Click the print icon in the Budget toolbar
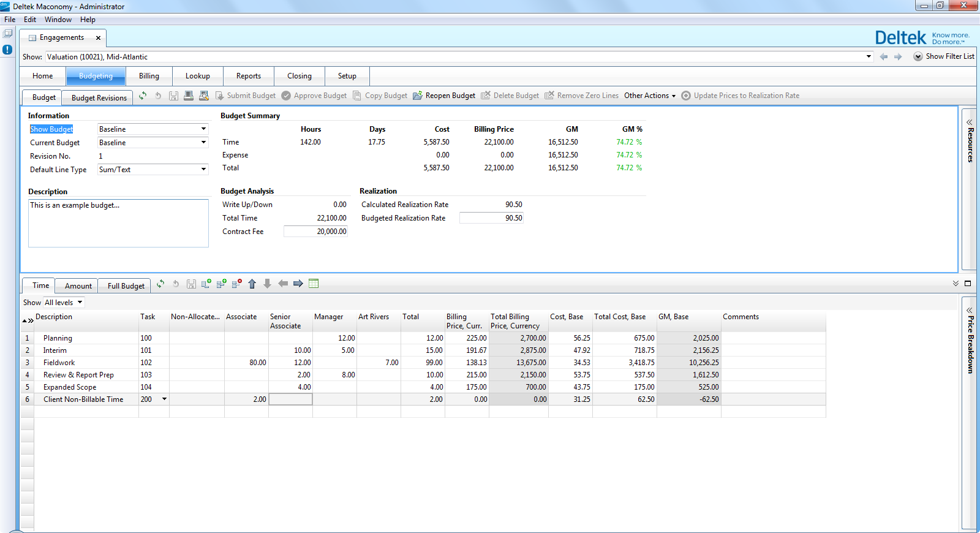This screenshot has height=533, width=980. [189, 96]
